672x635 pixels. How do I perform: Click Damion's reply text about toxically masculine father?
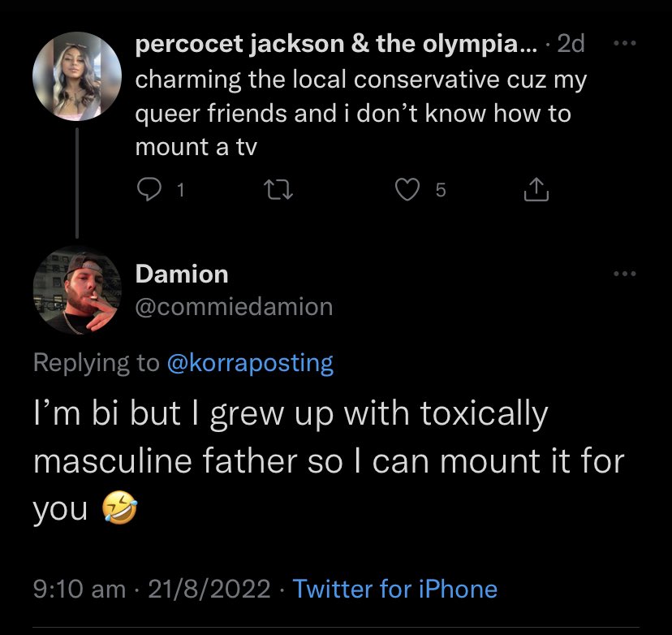[329, 461]
